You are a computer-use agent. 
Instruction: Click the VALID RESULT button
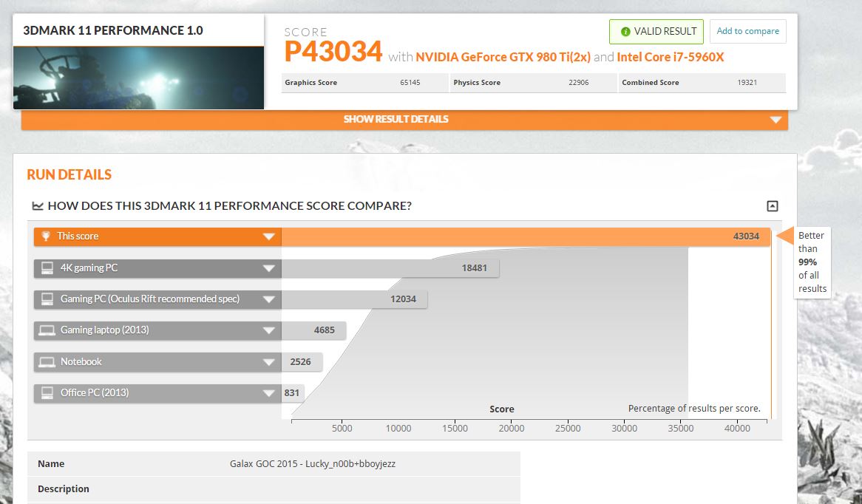coord(656,31)
